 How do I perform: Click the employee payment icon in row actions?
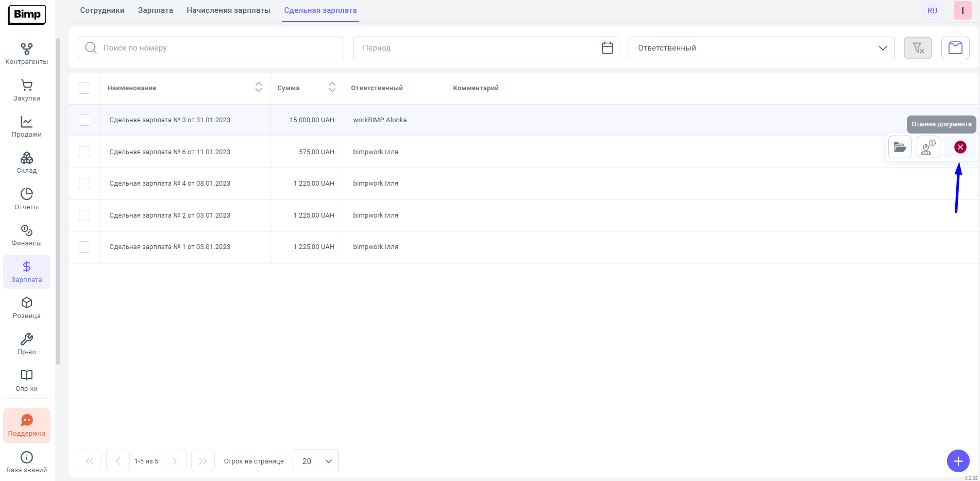click(x=928, y=147)
